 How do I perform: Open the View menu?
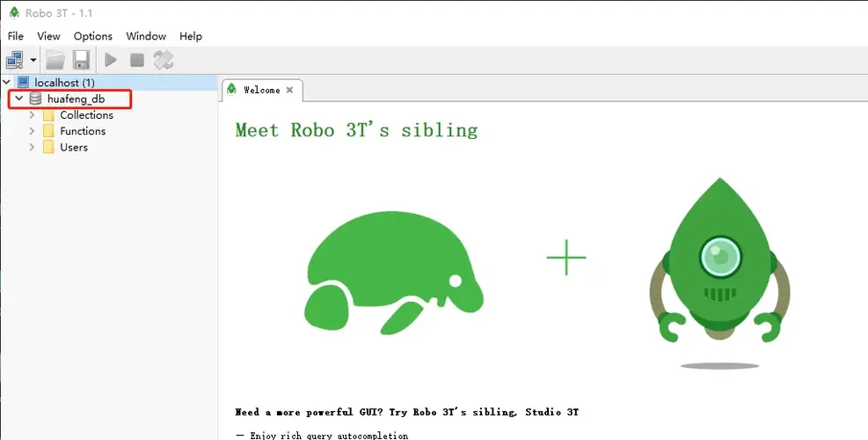48,36
